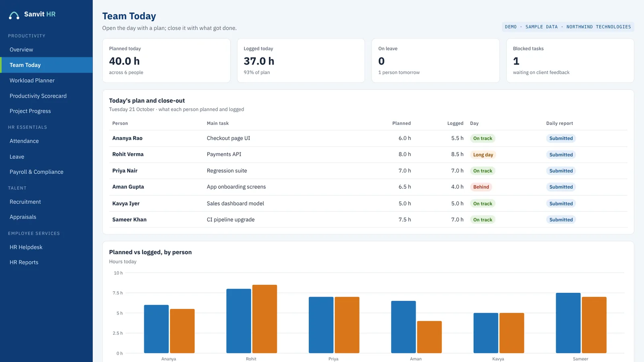Select Kavya Iyer in the table

click(x=126, y=204)
